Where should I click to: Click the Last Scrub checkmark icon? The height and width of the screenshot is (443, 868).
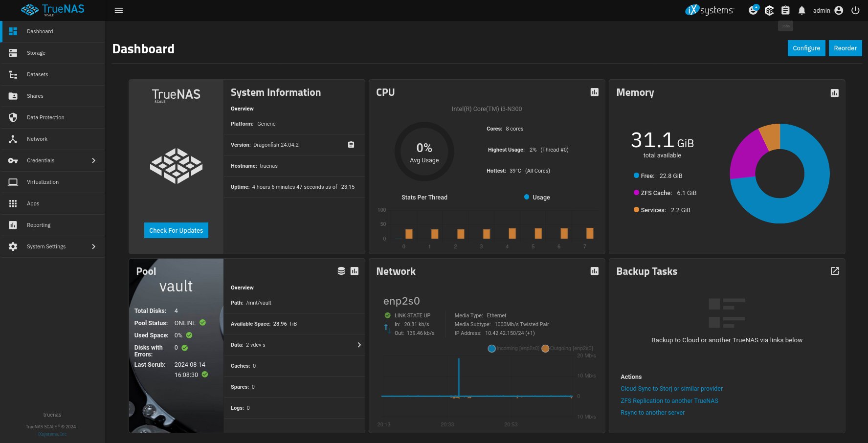205,375
